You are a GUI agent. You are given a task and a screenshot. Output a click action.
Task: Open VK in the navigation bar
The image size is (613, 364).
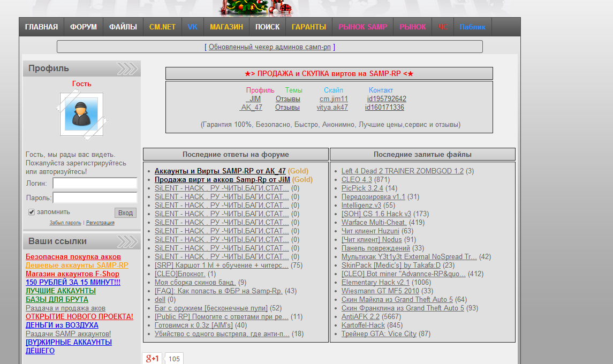pos(192,27)
